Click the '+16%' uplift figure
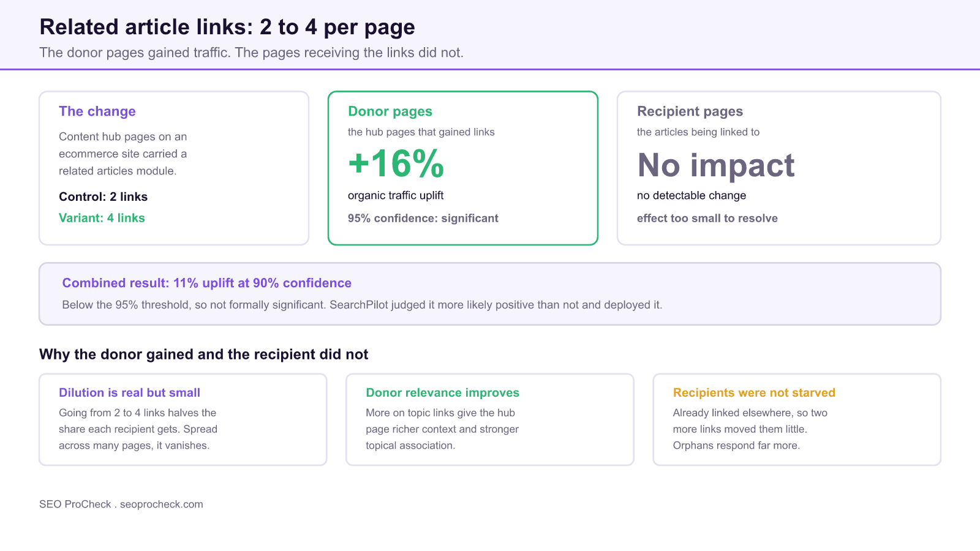 click(396, 164)
